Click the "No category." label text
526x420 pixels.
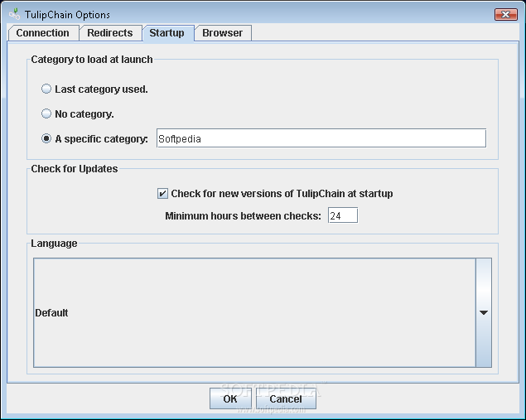[x=84, y=113]
